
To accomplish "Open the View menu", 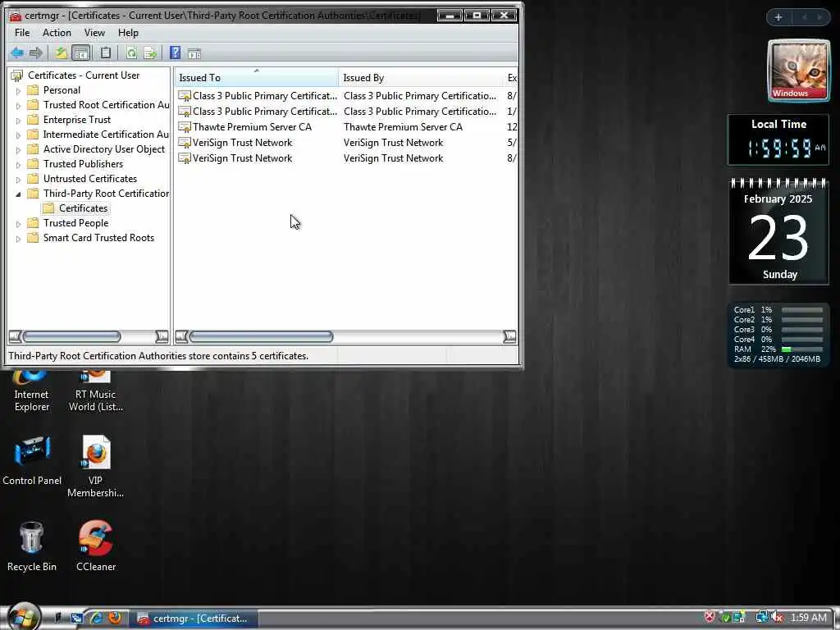I will tap(94, 33).
